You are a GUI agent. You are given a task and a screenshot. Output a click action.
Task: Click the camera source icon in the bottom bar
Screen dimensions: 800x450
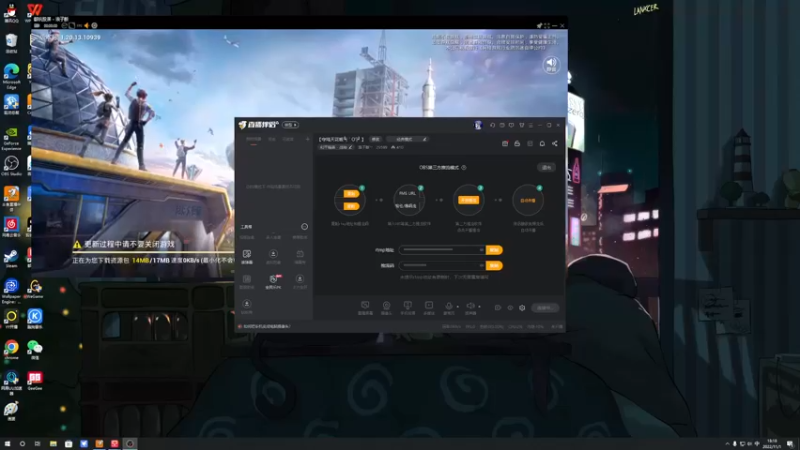386,307
